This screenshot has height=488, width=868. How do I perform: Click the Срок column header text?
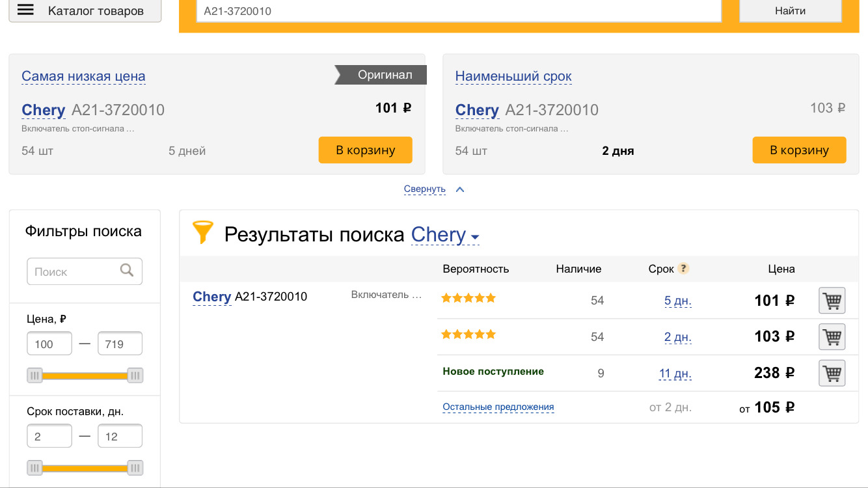point(661,269)
